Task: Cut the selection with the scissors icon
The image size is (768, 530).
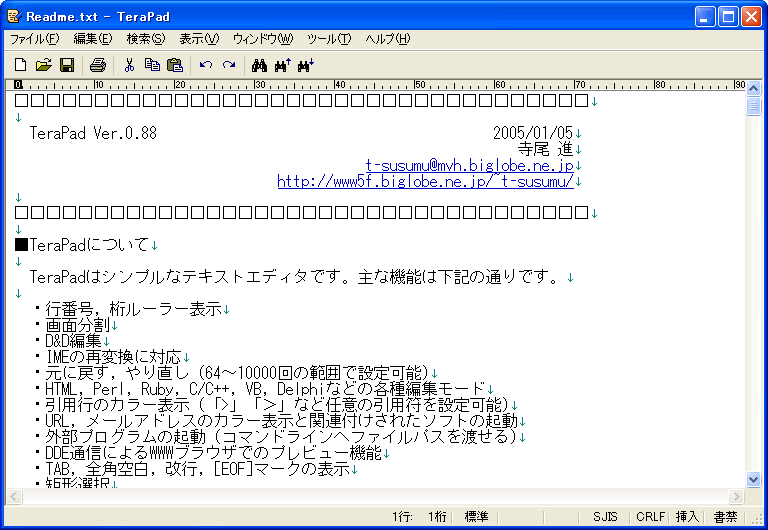Action: coord(129,65)
